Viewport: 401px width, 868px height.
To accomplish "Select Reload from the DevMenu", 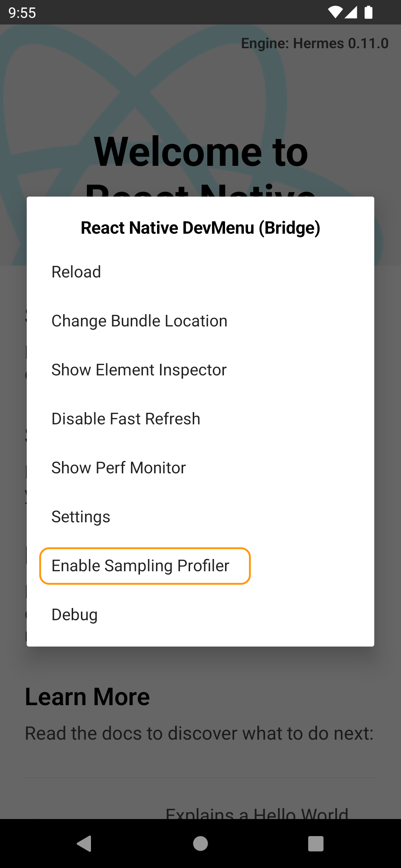I will pyautogui.click(x=76, y=271).
